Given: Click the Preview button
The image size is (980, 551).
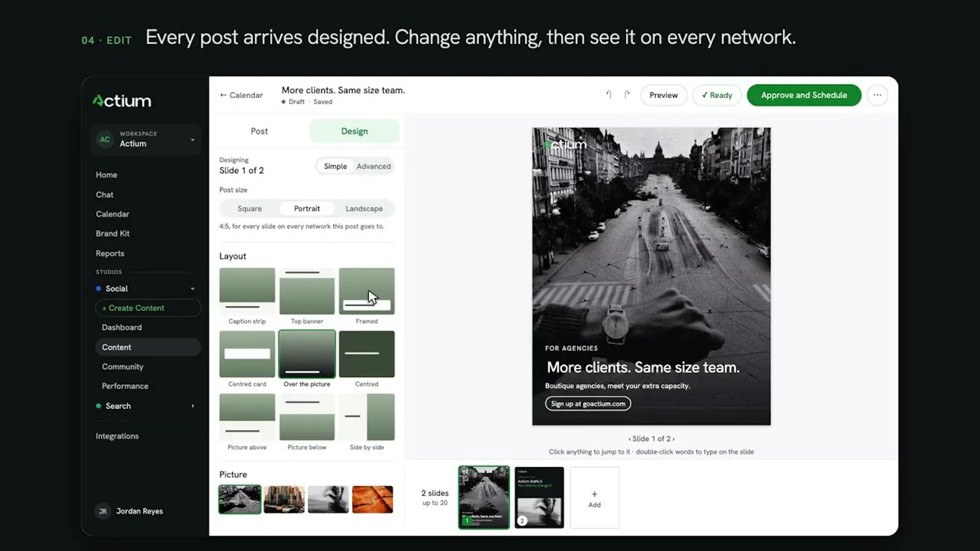Looking at the screenshot, I should tap(663, 95).
